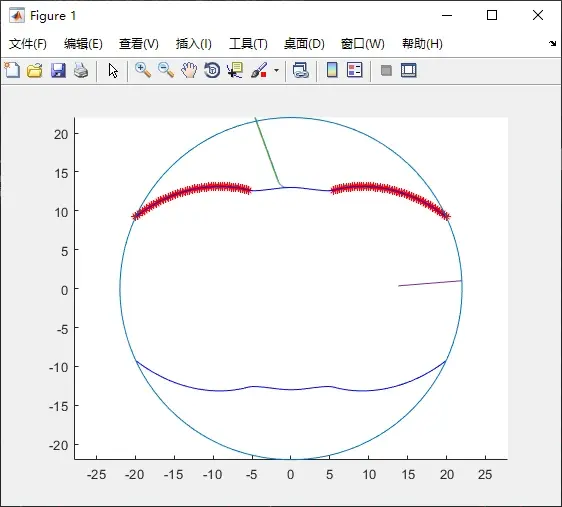Click the Link Plot icon
562x507 pixels.
point(300,70)
